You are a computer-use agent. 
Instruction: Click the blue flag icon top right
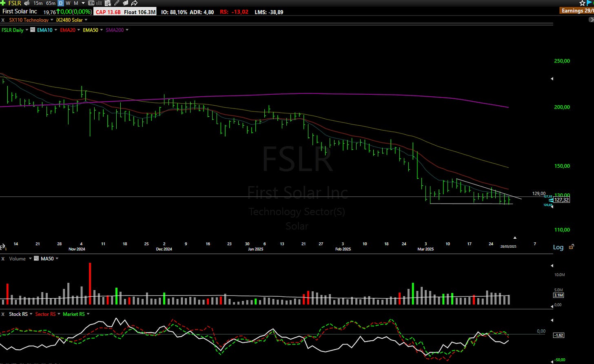point(590,3)
